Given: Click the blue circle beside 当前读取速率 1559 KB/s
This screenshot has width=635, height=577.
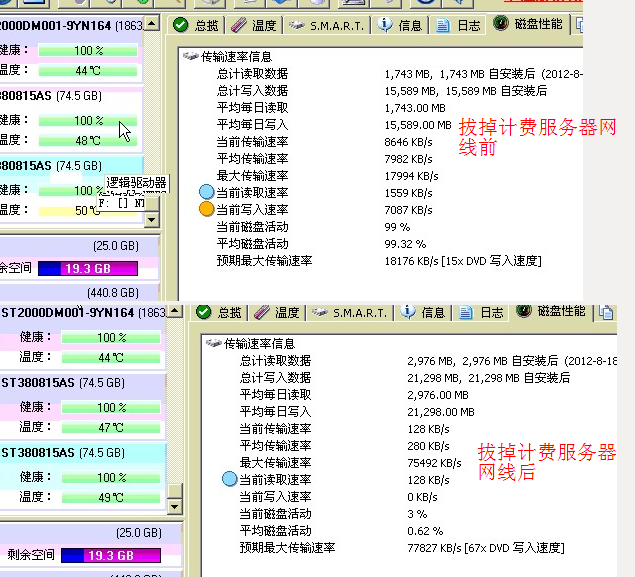Looking at the screenshot, I should pos(207,192).
